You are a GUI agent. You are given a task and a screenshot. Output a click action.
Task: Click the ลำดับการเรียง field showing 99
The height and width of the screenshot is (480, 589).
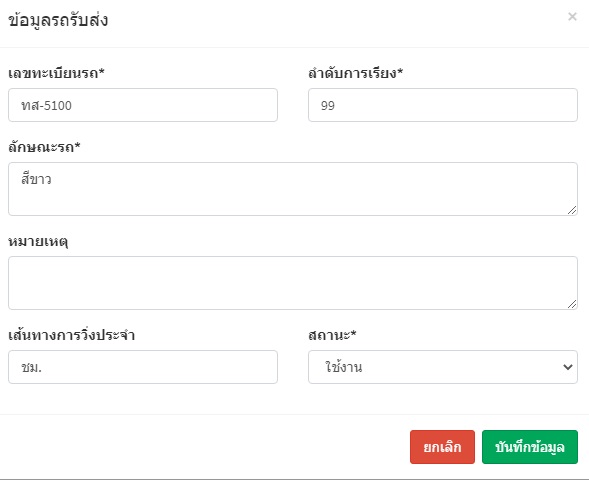443,105
